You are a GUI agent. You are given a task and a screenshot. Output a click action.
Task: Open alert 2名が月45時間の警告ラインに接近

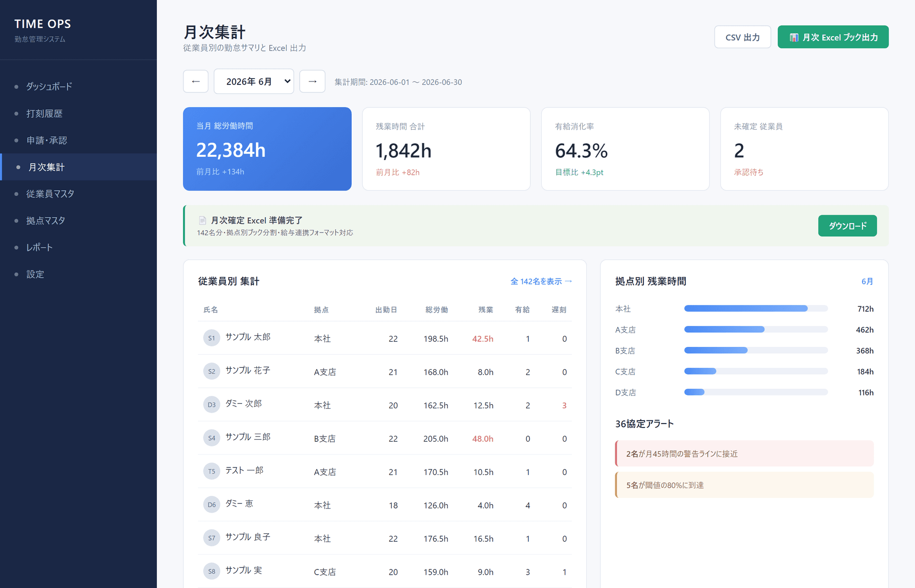coord(744,454)
